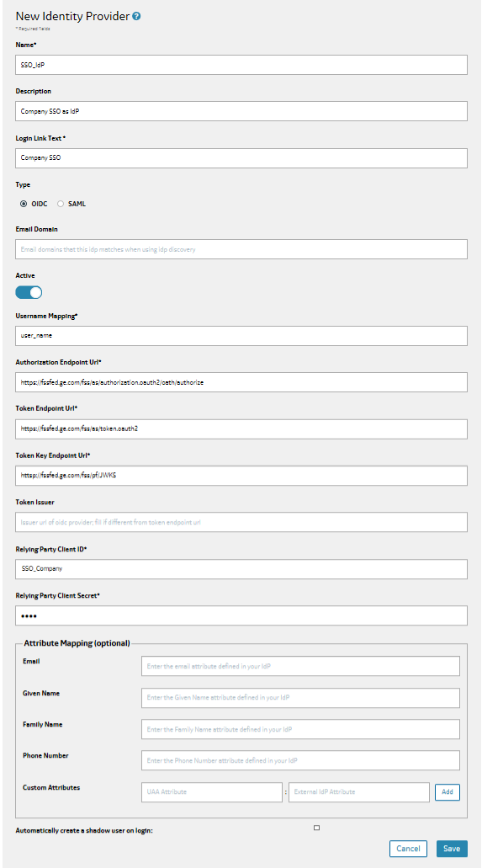Focus the UAA Attribute input box
This screenshot has height=868, width=482.
212,791
